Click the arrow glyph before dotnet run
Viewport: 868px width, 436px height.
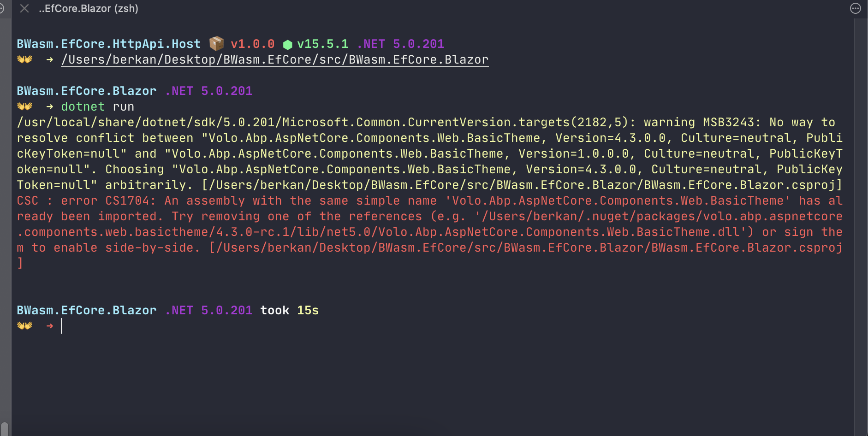49,106
